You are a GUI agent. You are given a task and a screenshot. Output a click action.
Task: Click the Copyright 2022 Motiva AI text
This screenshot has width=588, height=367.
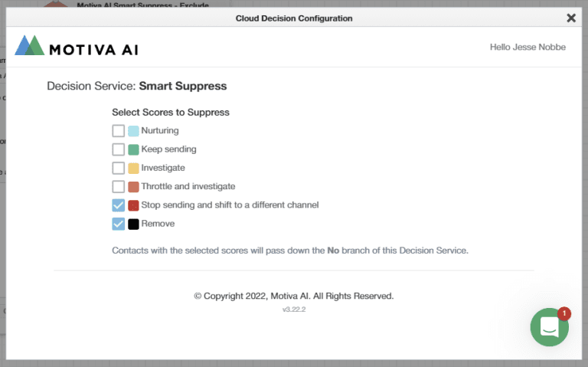(294, 296)
